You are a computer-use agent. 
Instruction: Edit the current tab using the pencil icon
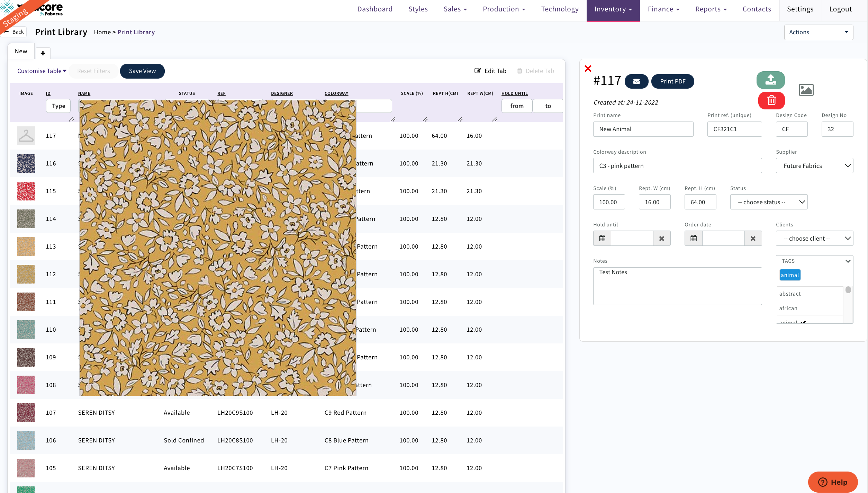coord(490,71)
